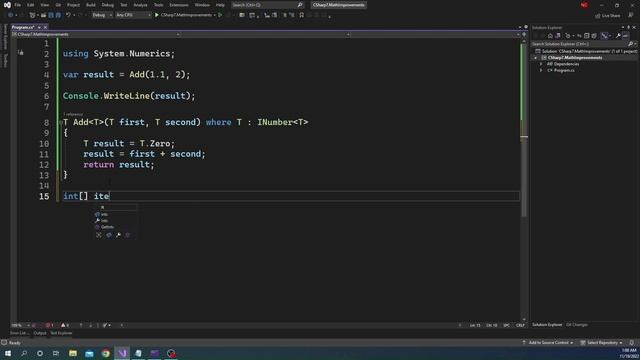This screenshot has width=640, height=360.
Task: Open Mail app from taskbar
Action: pyautogui.click(x=89, y=353)
